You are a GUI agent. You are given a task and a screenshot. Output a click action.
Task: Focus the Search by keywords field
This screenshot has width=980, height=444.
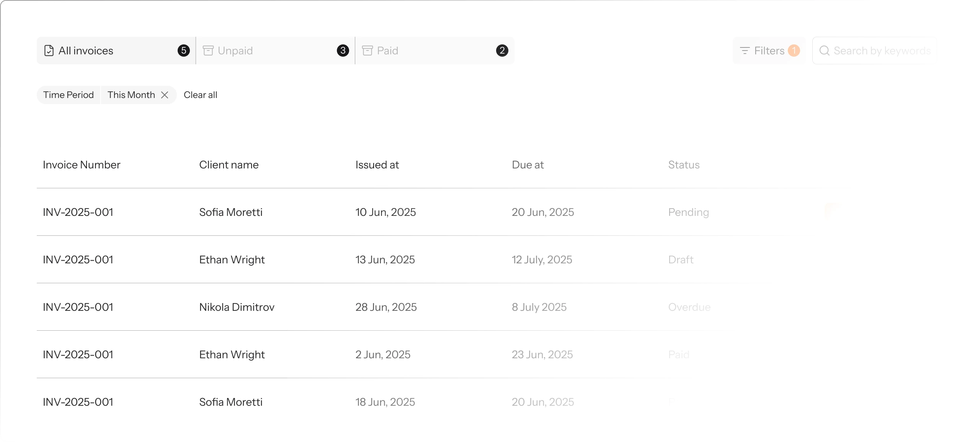click(x=875, y=51)
